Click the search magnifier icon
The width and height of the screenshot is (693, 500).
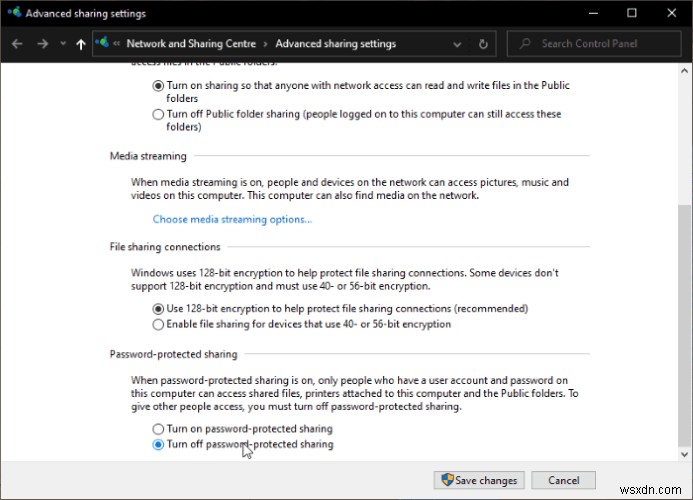tap(525, 43)
